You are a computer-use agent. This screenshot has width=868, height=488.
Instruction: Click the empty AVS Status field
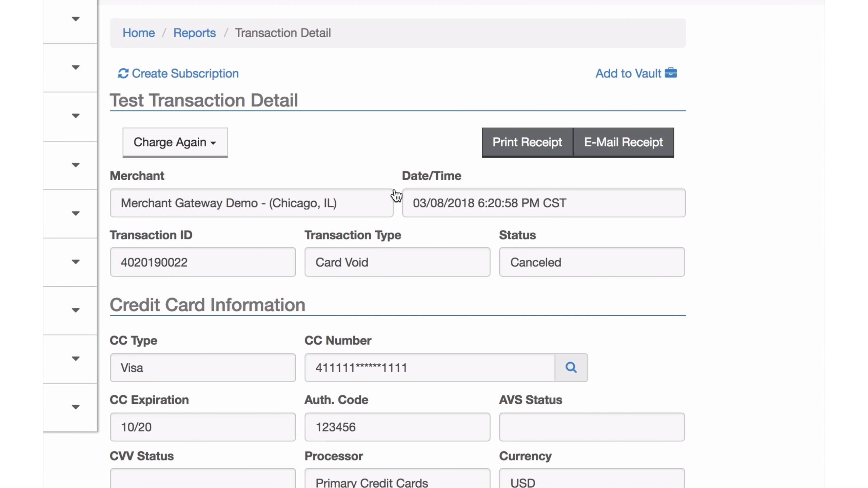coord(592,427)
